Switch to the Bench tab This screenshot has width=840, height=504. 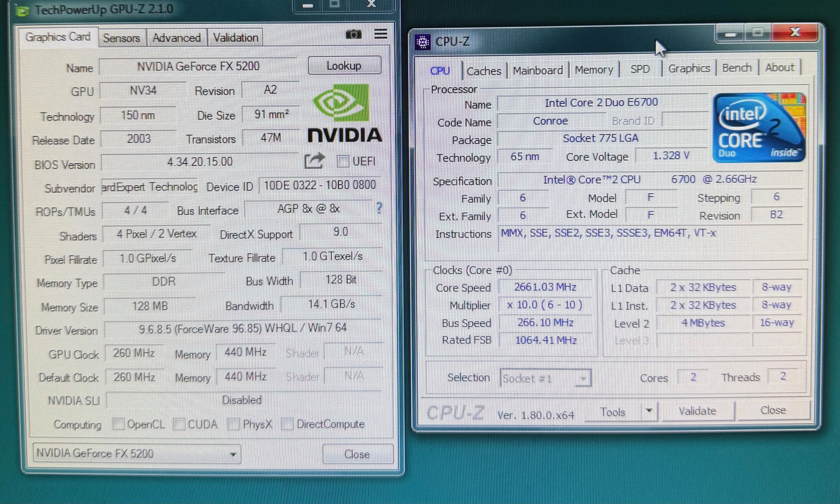tap(737, 68)
